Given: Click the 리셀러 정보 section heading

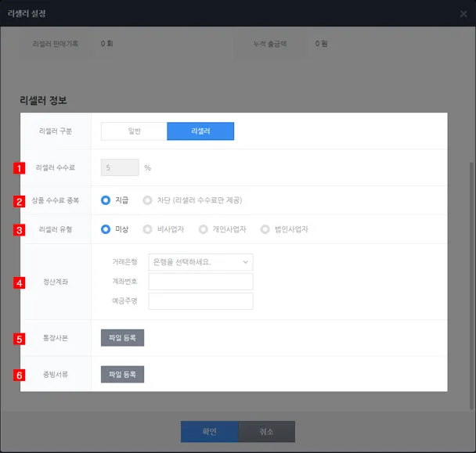Looking at the screenshot, I should point(43,100).
